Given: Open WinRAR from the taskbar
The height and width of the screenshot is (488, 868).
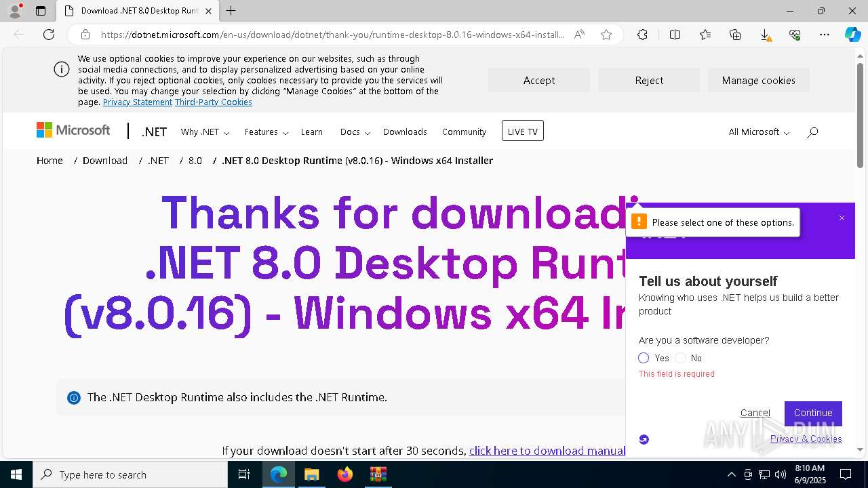Looking at the screenshot, I should pyautogui.click(x=378, y=474).
